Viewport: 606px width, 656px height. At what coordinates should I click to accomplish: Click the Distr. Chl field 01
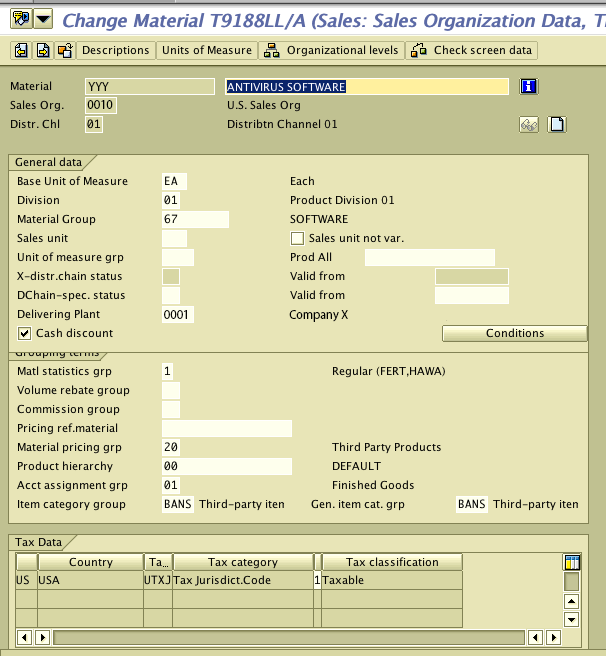(x=94, y=124)
